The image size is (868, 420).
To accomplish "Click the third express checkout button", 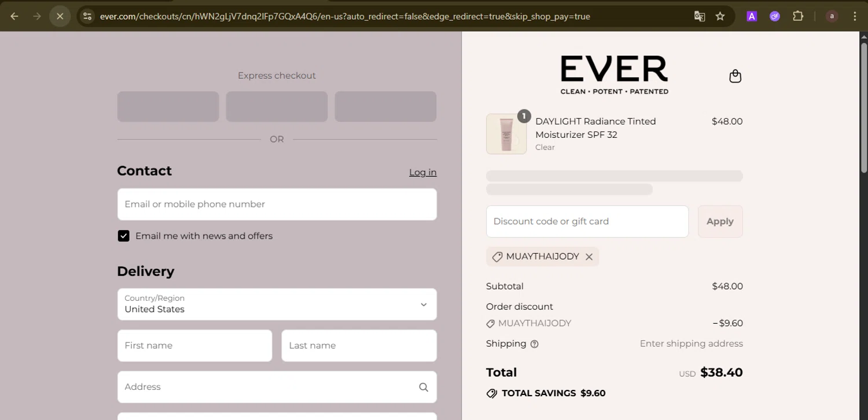I will coord(385,107).
